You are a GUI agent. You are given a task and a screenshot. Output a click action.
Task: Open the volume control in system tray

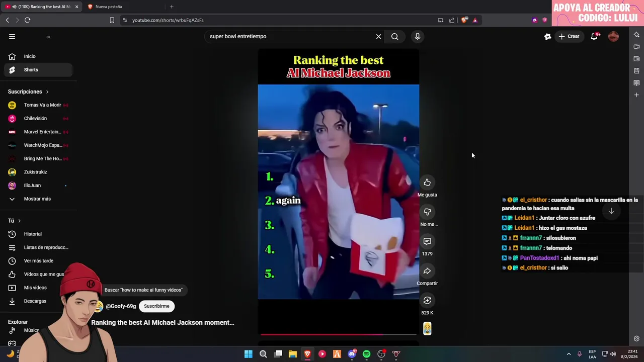613,354
